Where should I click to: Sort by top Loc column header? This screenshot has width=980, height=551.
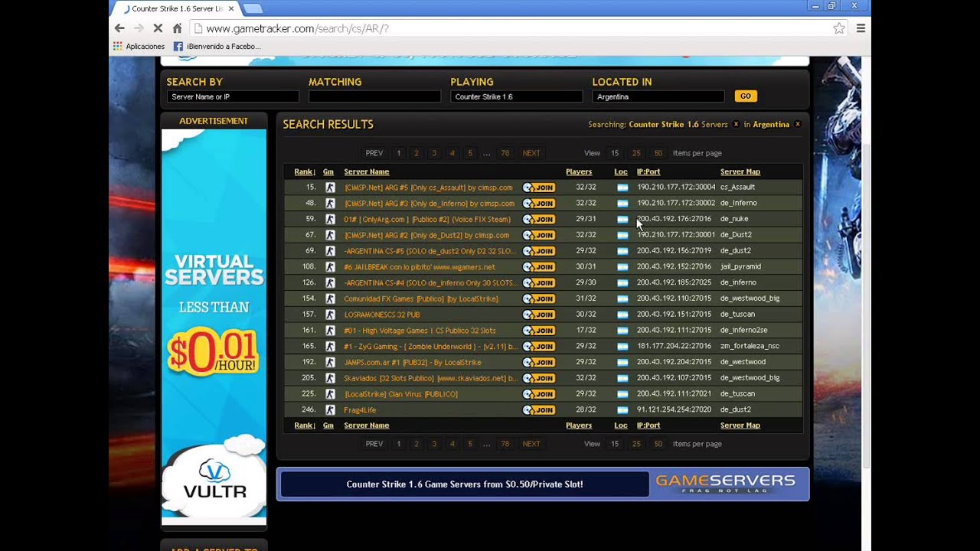(621, 171)
